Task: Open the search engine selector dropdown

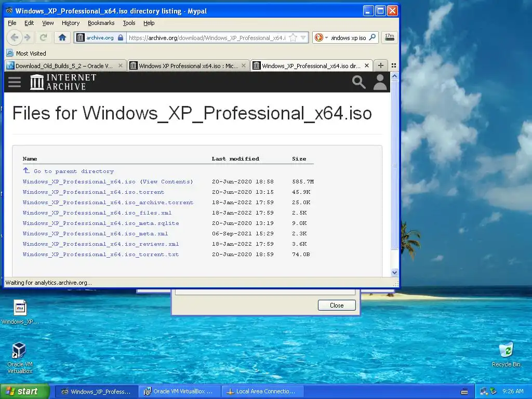Action: (x=321, y=37)
